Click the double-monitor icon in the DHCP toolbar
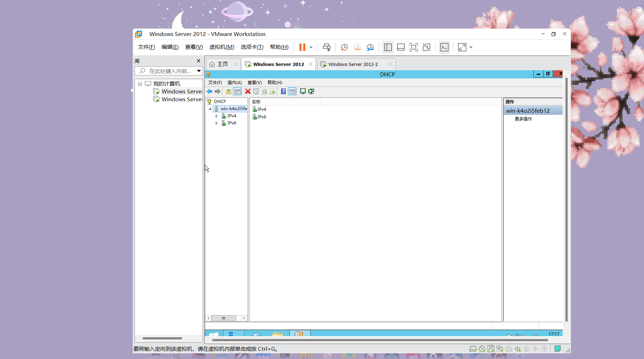Image resolution: width=644 pixels, height=359 pixels. pos(311,92)
